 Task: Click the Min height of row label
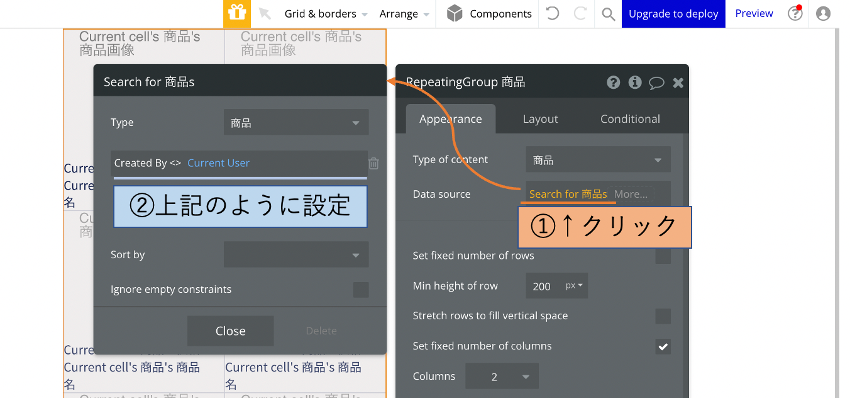pos(455,286)
